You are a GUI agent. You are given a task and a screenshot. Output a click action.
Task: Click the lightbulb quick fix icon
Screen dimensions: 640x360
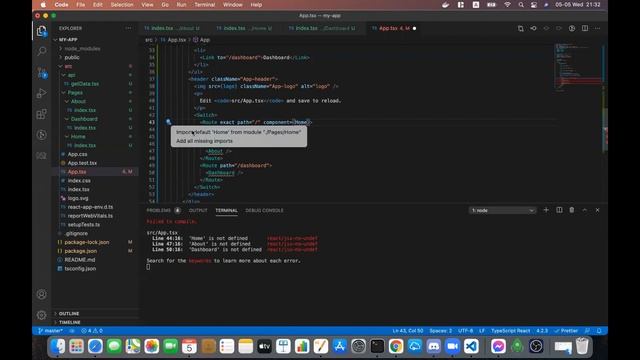coord(168,122)
